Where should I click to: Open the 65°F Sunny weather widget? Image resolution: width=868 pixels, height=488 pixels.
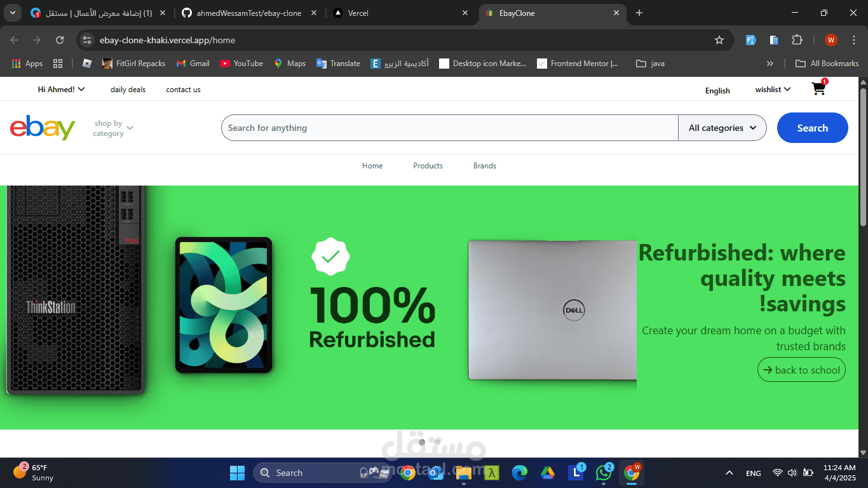(34, 473)
